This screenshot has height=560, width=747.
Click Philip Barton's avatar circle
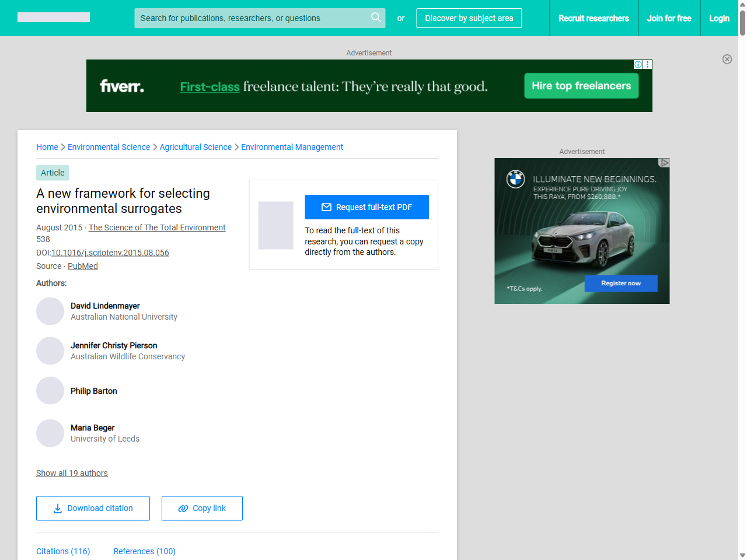point(50,391)
